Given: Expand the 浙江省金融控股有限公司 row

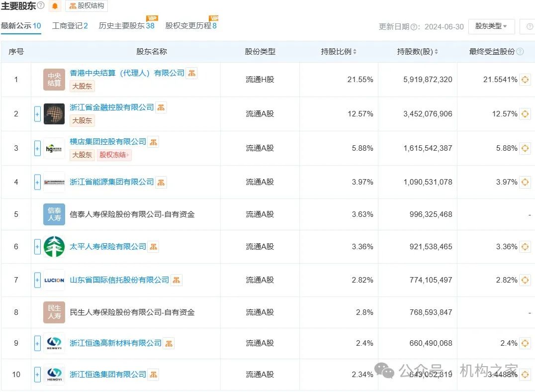Looking at the screenshot, I should (37, 114).
